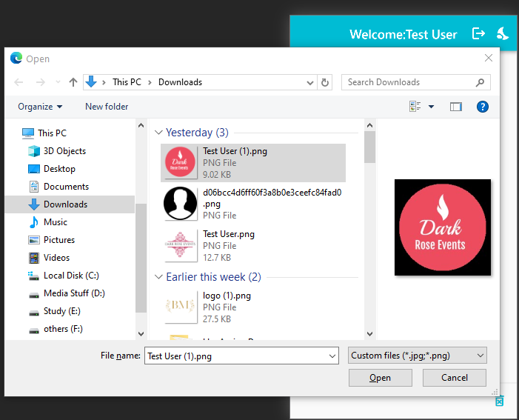The image size is (519, 420).
Task: Change your view icon button
Action: pyautogui.click(x=415, y=107)
